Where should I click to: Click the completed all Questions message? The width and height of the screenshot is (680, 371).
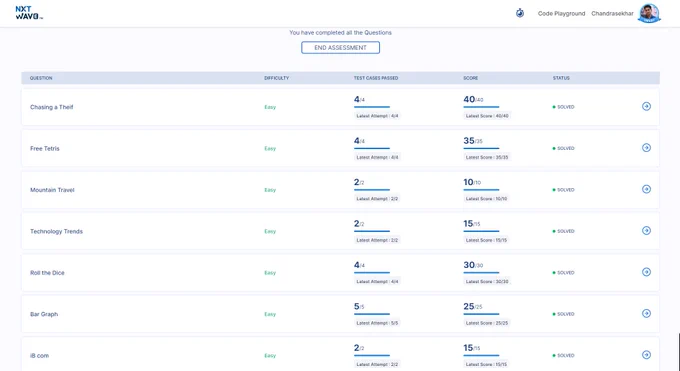[x=340, y=33]
